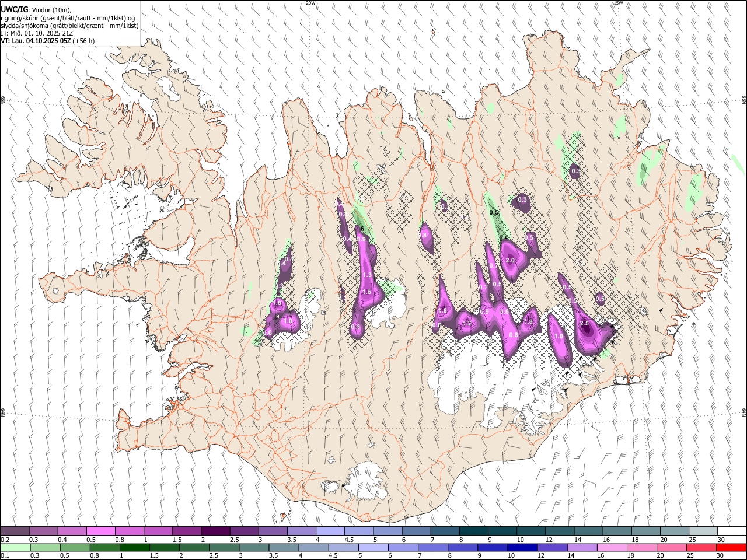Select bright pink upper swatch between 0.5 and 0.8
Image resolution: width=747 pixels, height=560 pixels.
pyautogui.click(x=101, y=531)
